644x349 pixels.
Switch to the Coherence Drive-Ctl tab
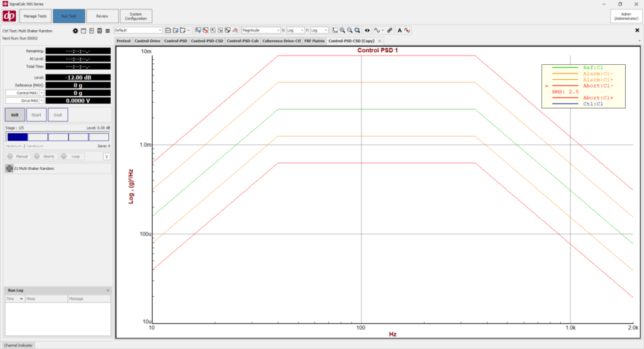pyautogui.click(x=281, y=41)
